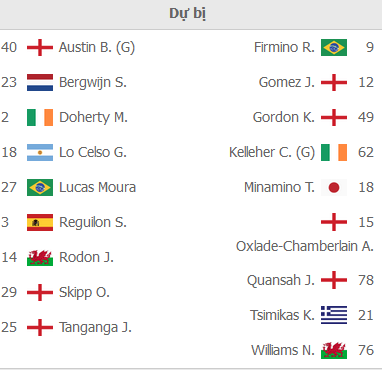The width and height of the screenshot is (382, 370).
Task: Select Skipp O. from the bench list
Action: (x=84, y=292)
